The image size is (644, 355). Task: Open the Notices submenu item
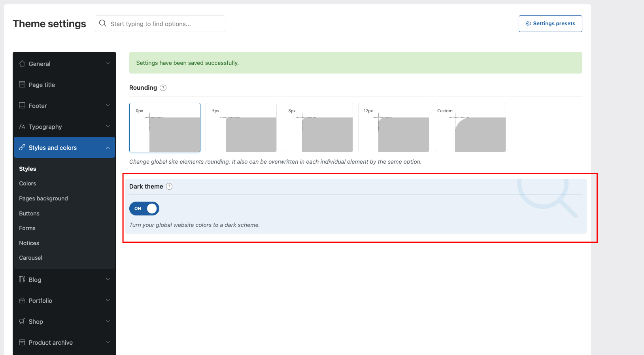point(29,243)
